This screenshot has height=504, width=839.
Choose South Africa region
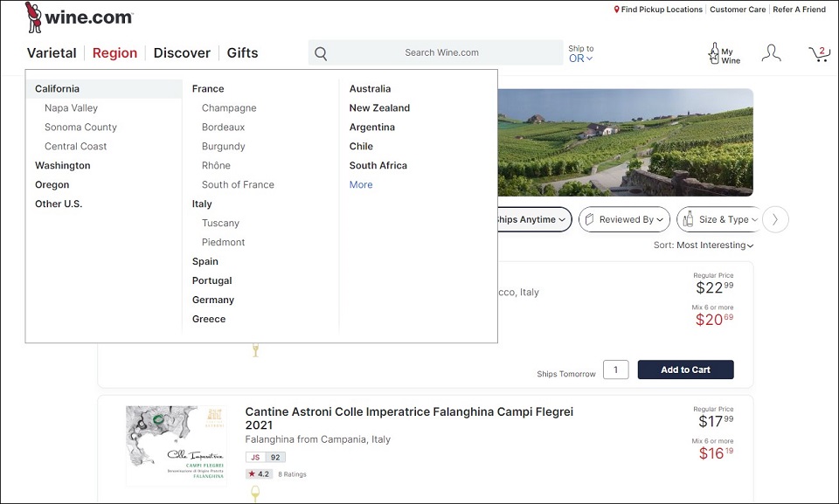378,166
